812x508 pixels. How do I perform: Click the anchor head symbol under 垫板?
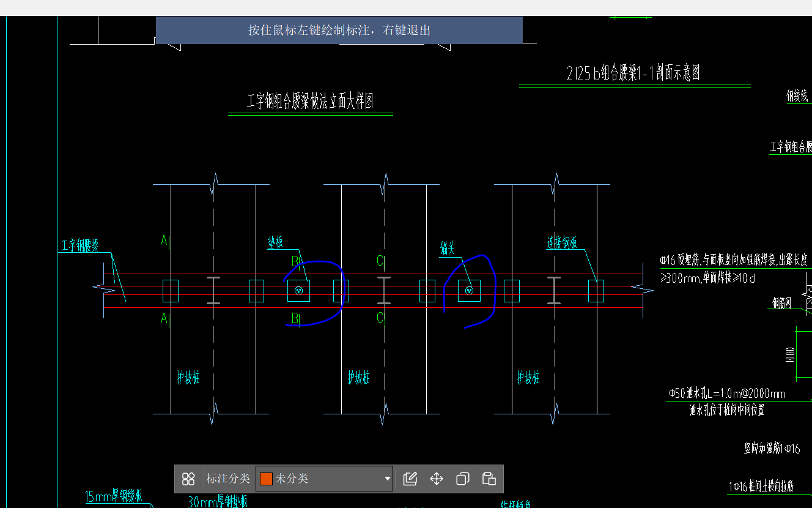click(x=298, y=291)
